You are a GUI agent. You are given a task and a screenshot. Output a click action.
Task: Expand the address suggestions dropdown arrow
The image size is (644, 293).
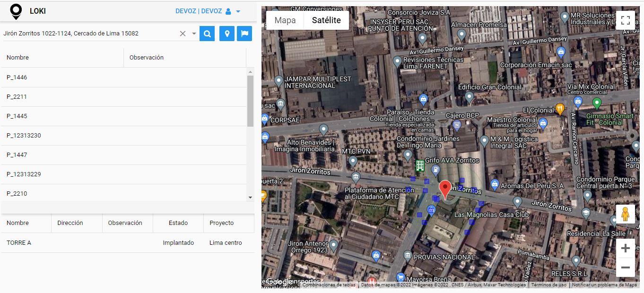(194, 34)
